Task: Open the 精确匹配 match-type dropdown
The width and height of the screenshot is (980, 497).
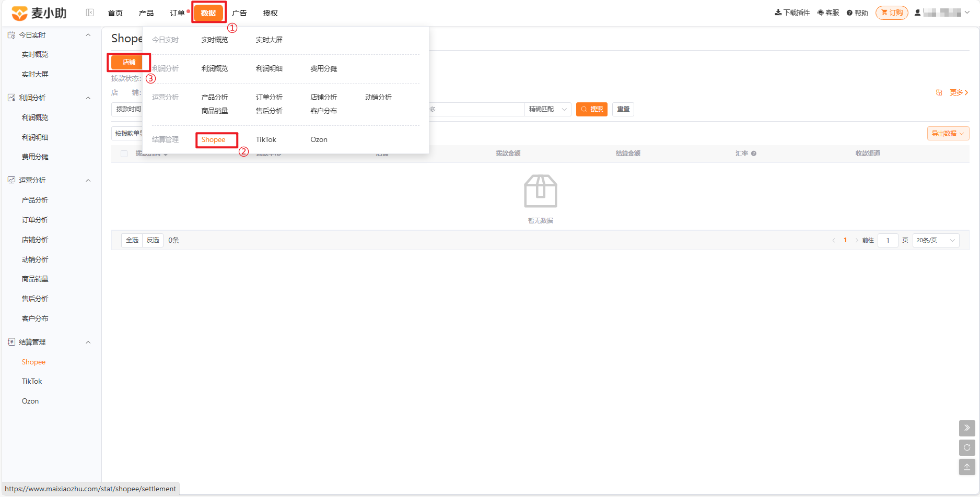Action: click(x=547, y=109)
